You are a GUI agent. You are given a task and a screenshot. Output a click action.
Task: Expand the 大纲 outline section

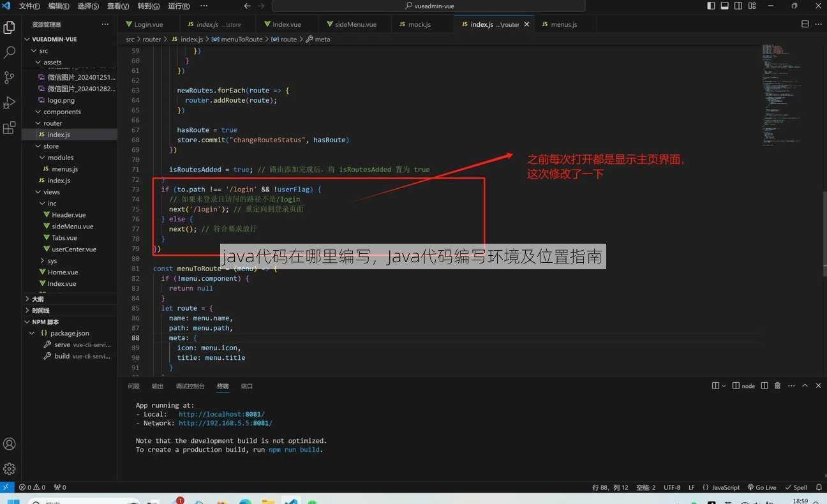pyautogui.click(x=70, y=299)
